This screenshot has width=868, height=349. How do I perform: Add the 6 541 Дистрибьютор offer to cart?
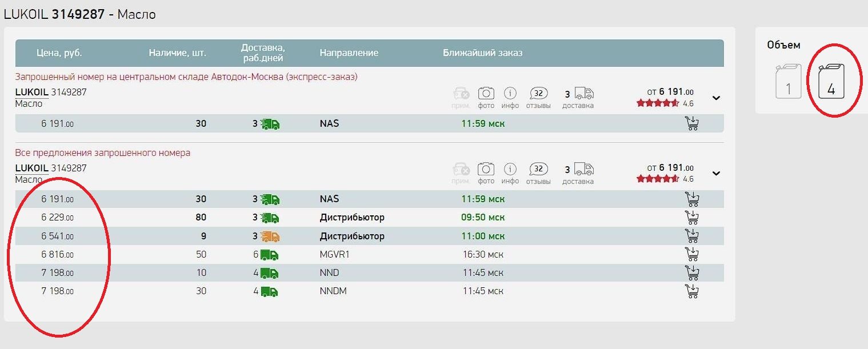point(692,236)
